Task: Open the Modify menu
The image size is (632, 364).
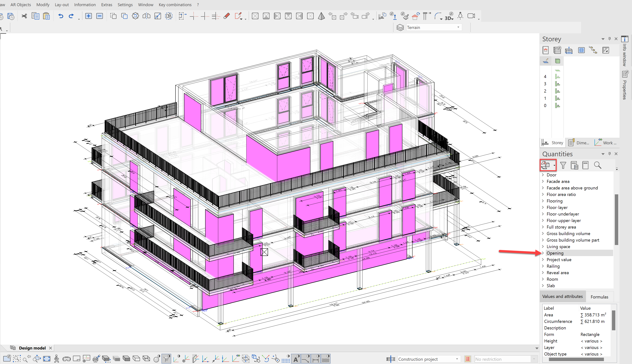Action: [x=43, y=5]
